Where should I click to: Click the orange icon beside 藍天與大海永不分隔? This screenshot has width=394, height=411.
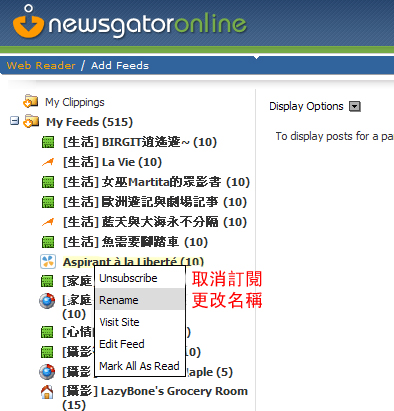pos(48,222)
